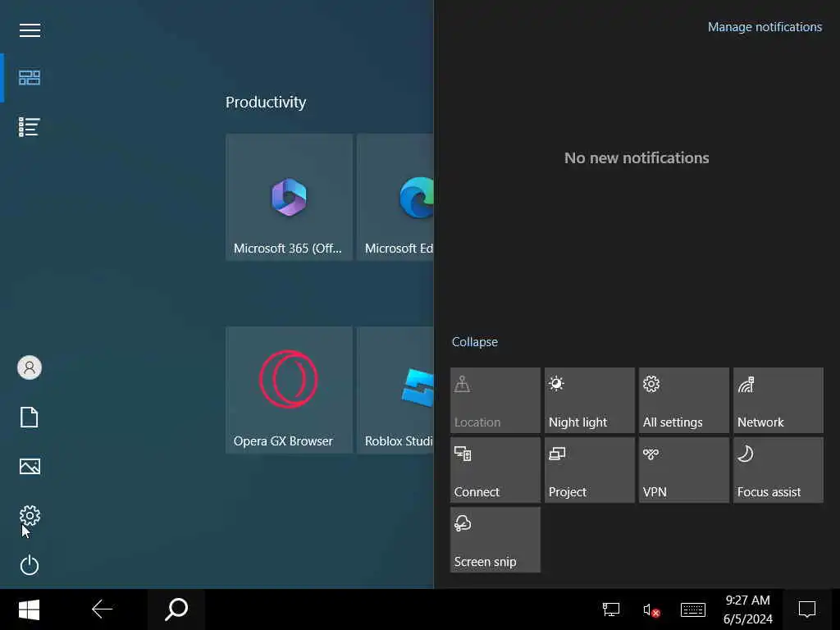Open Manage notifications link
This screenshot has width=840, height=630.
[765, 27]
